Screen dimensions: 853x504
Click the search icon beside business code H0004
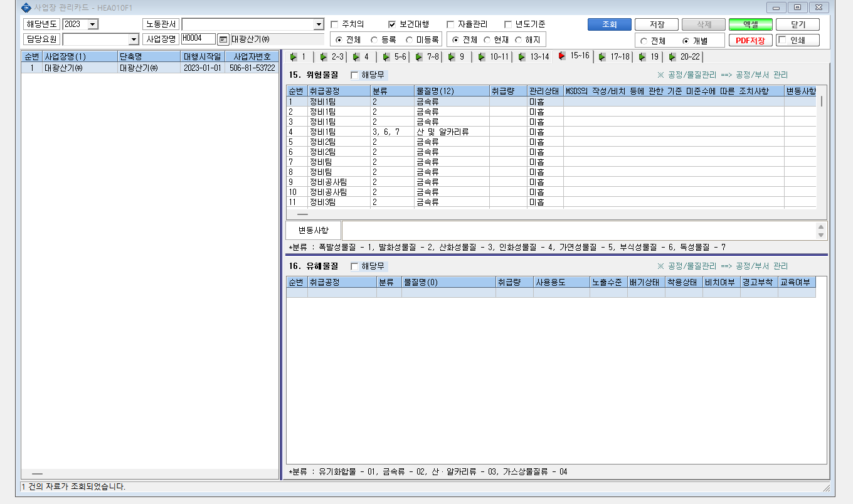223,39
